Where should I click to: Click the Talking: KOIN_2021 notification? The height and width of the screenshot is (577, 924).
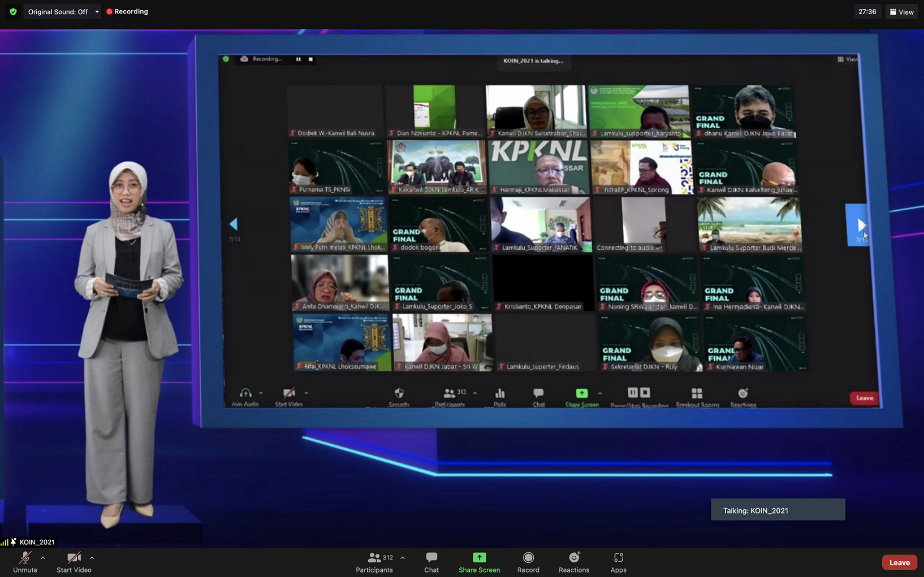click(x=778, y=510)
